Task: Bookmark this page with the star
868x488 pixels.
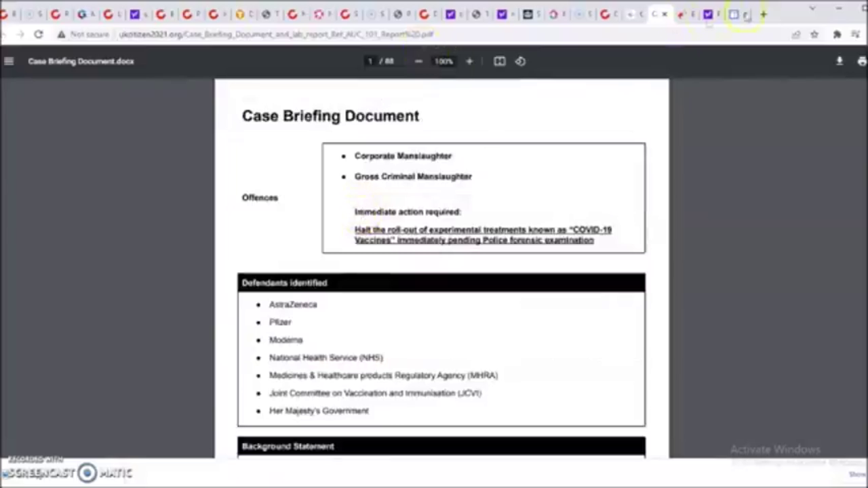Action: pos(814,35)
